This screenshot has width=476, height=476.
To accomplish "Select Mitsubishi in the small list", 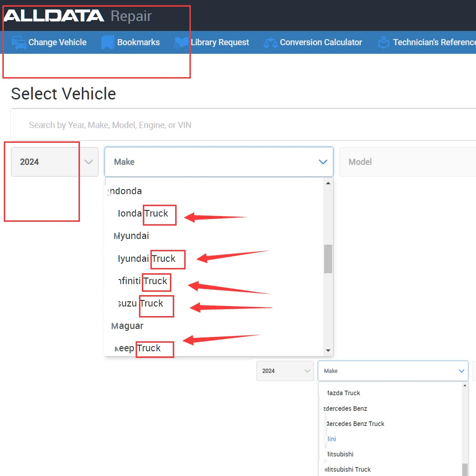I will click(x=340, y=454).
